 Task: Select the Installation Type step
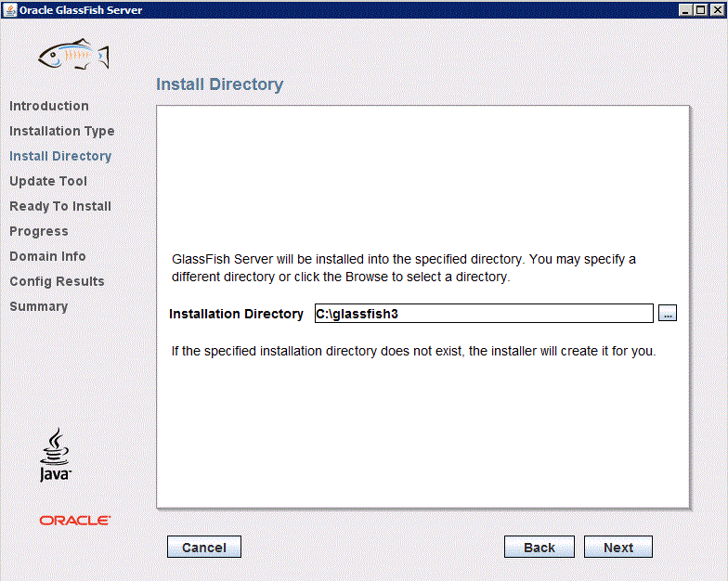61,132
